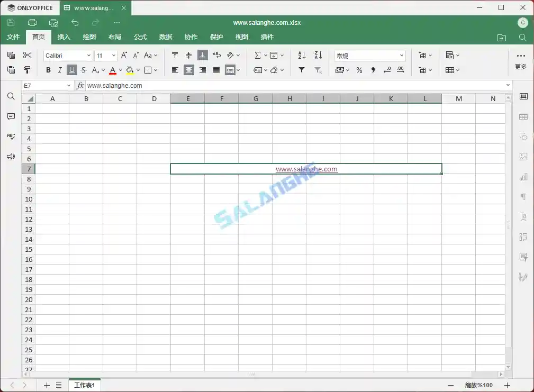Open image settings panel on right sidebar
534x392 pixels.
(523, 157)
